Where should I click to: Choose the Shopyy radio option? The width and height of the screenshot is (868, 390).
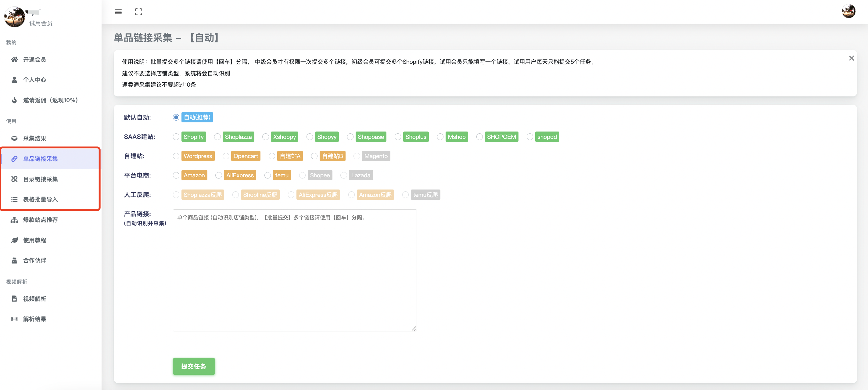(310, 137)
